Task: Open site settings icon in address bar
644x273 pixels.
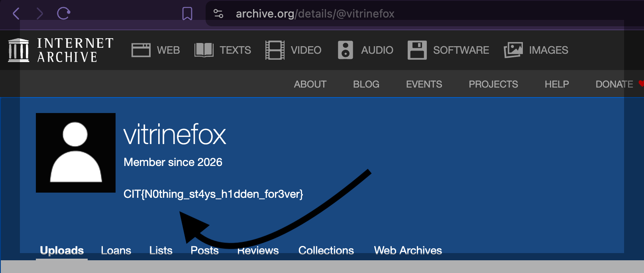Action: (x=218, y=14)
